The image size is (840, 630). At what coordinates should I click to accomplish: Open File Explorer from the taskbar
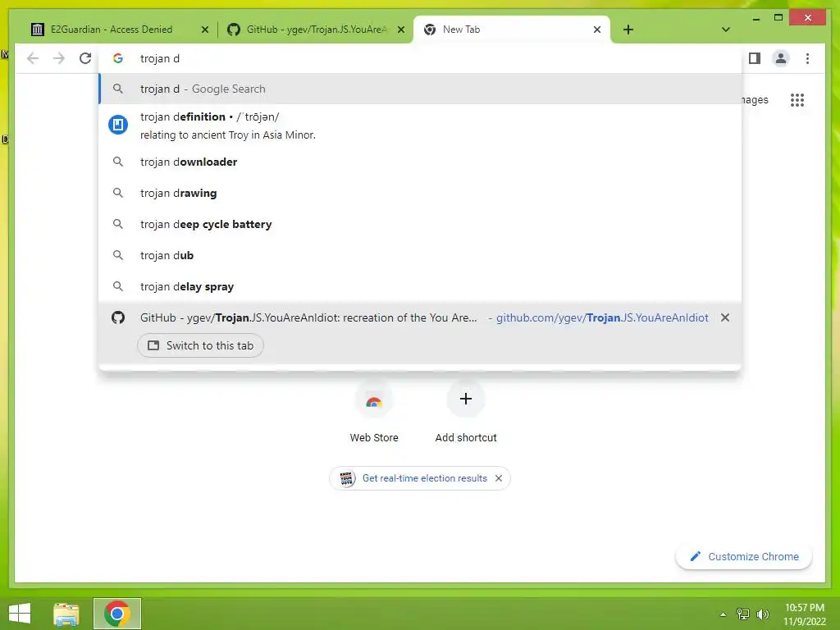pos(66,614)
